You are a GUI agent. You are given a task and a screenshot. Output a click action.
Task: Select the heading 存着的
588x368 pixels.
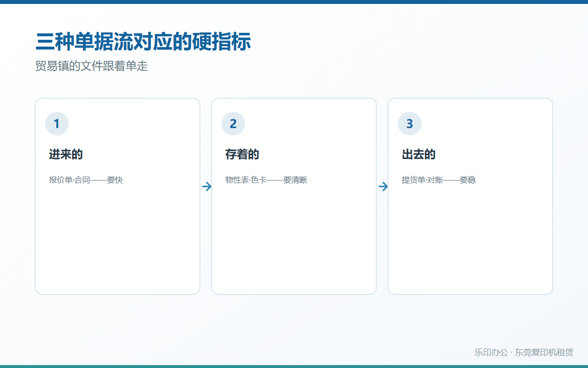[x=242, y=155]
